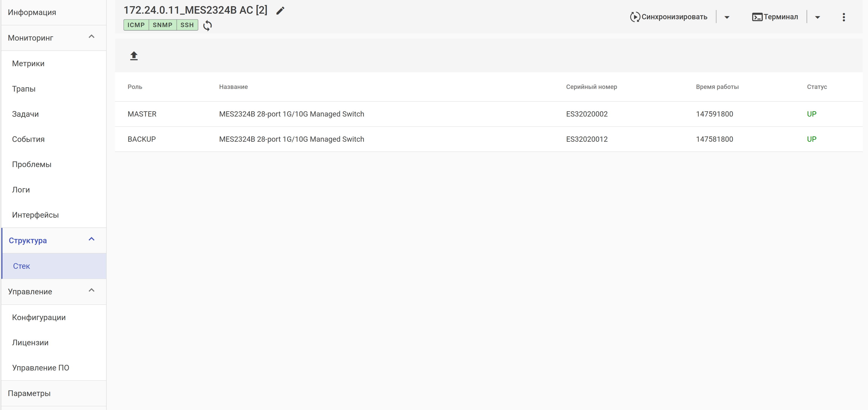Click the Терминал console icon
The width and height of the screenshot is (868, 410).
(757, 17)
